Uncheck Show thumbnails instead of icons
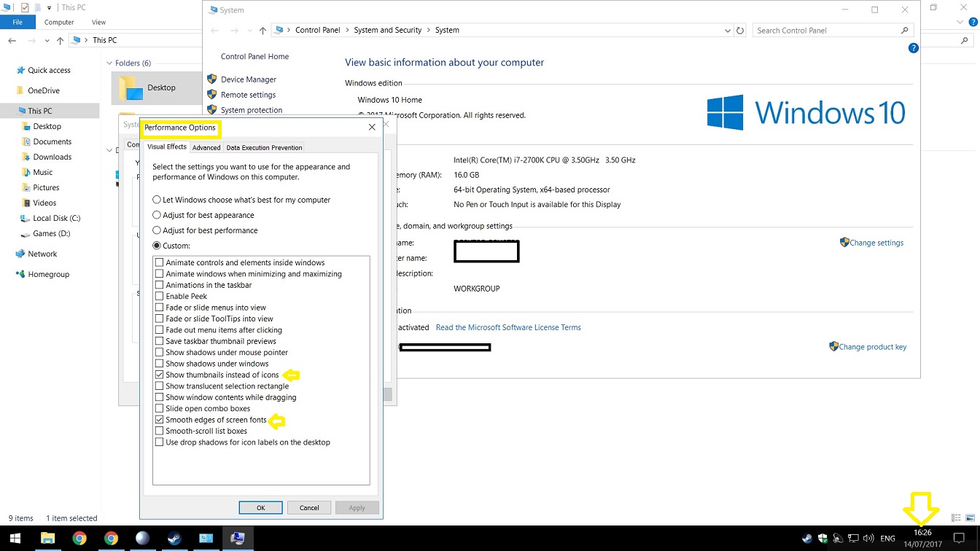The height and width of the screenshot is (551, 980). [159, 375]
